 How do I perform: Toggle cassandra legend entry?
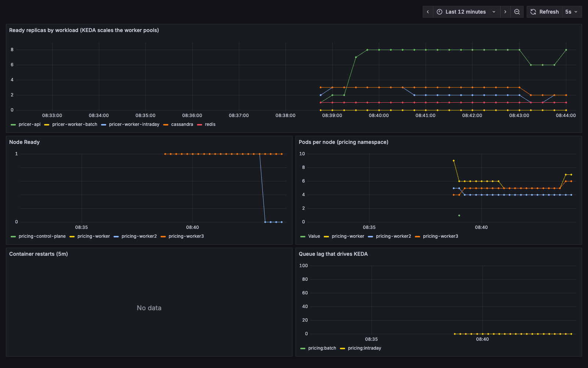click(x=182, y=124)
